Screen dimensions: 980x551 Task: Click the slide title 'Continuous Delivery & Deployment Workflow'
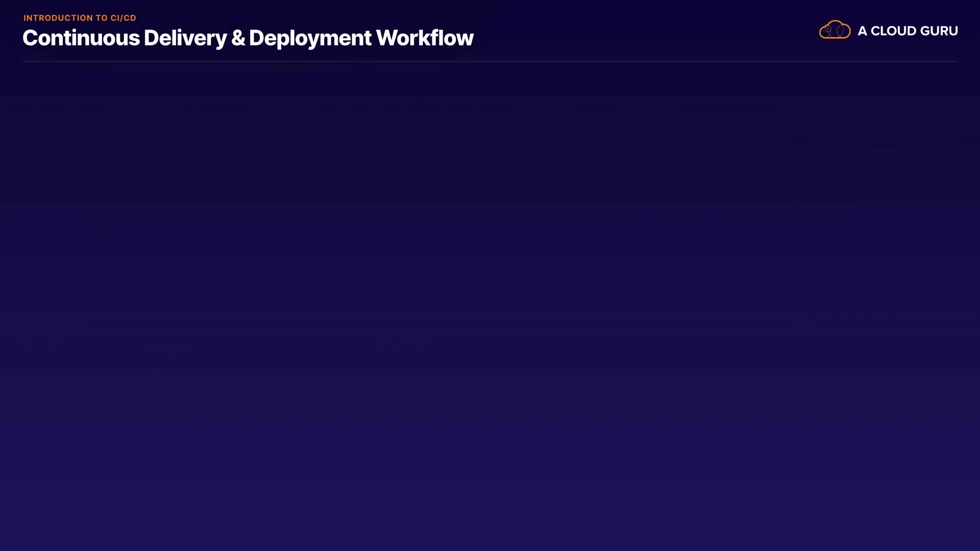tap(248, 38)
